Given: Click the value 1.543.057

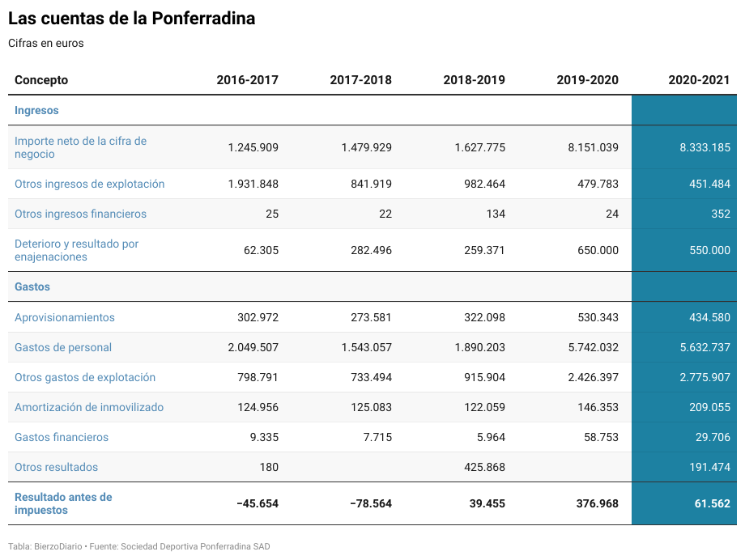Looking at the screenshot, I should [x=367, y=347].
